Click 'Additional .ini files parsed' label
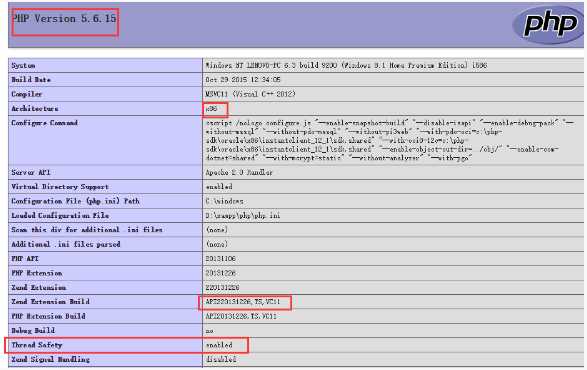587x370 pixels. 66,245
